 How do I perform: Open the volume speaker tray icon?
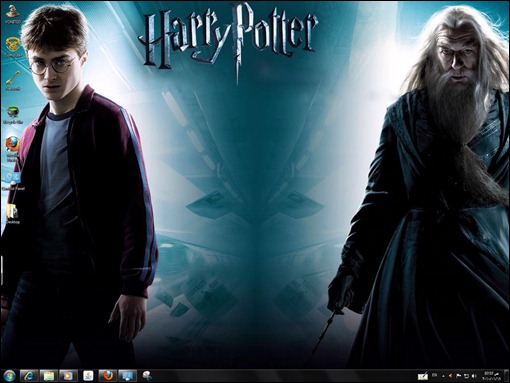(x=474, y=376)
